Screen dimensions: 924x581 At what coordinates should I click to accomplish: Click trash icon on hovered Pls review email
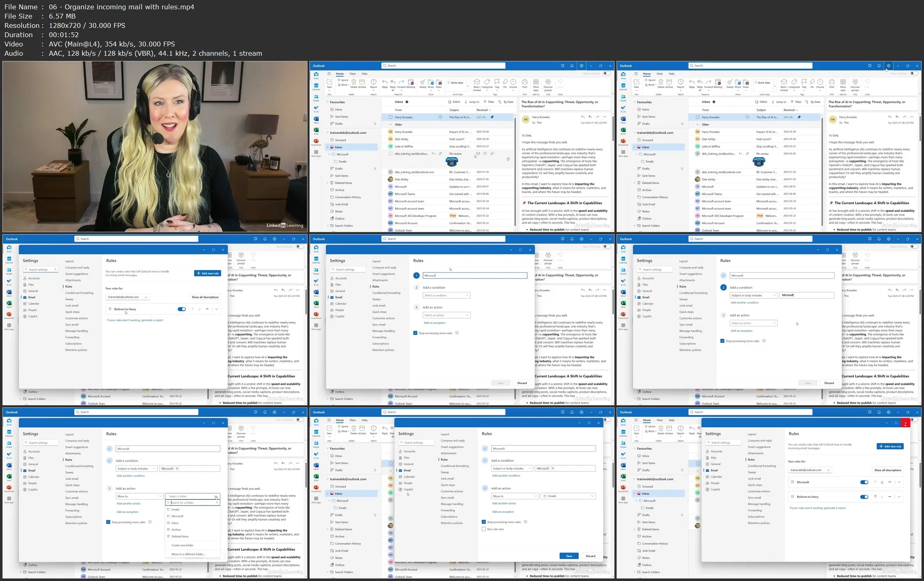click(508, 159)
